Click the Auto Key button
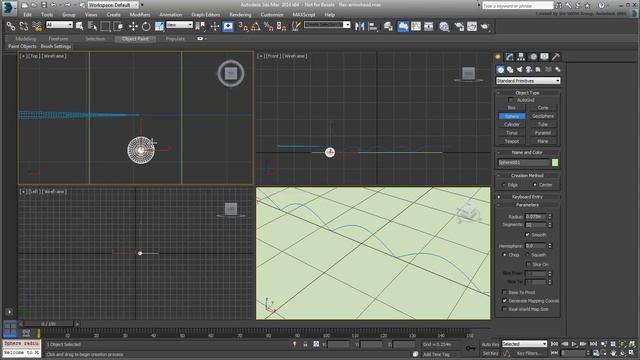 [490, 344]
